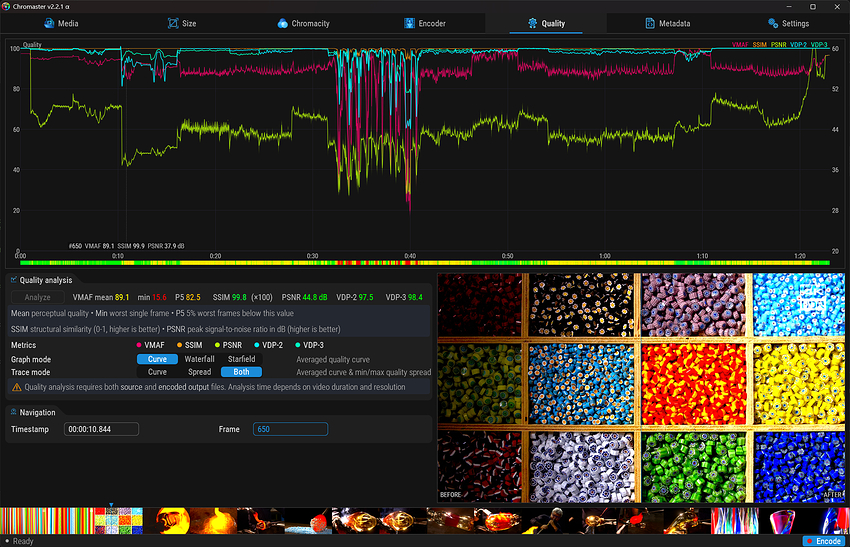Click the #650 frame readout on graph
Viewport: 850px width, 547px height.
pos(75,246)
